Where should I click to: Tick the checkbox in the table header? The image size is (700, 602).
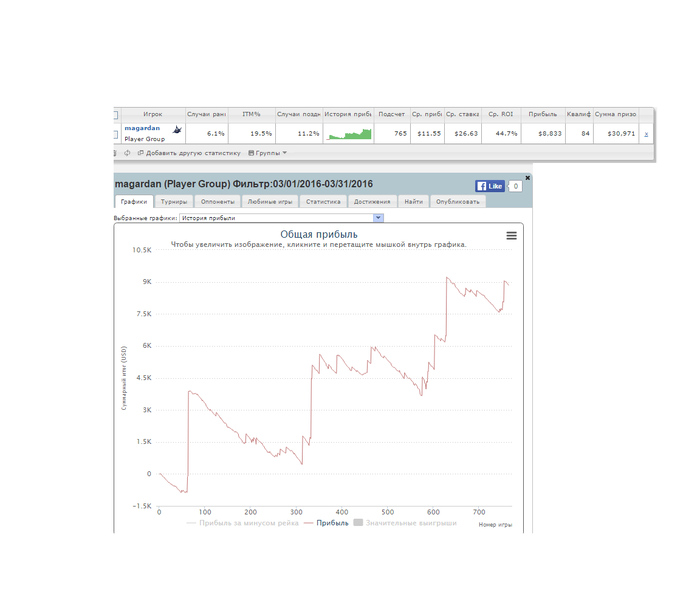tap(115, 115)
